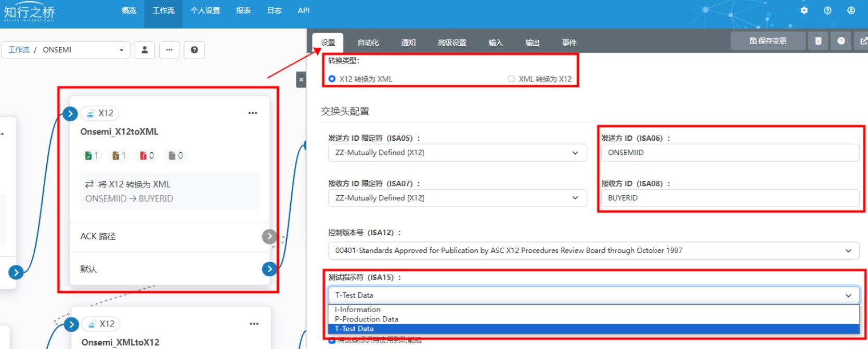Expand the 控制版本号 (ISA12) dropdown
868x349 pixels.
(593, 250)
